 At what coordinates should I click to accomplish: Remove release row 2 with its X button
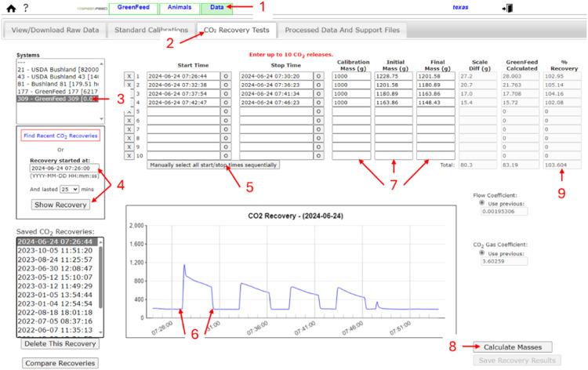point(129,85)
